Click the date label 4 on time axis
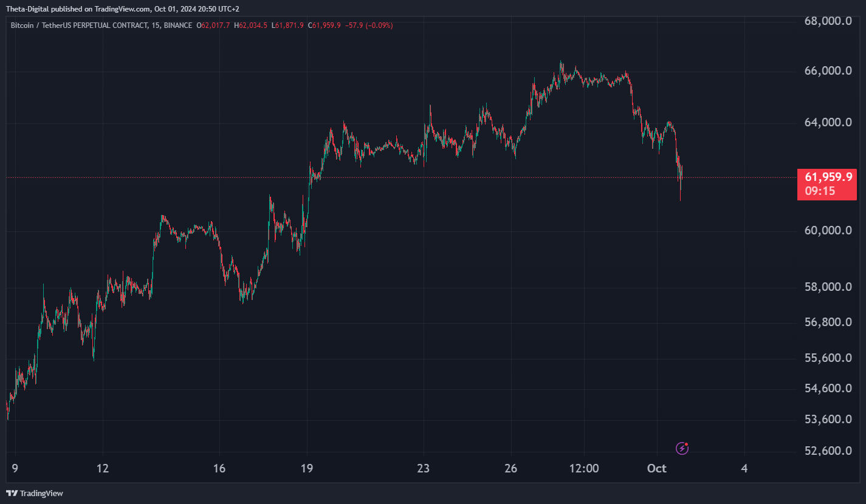866x504 pixels. (x=744, y=468)
